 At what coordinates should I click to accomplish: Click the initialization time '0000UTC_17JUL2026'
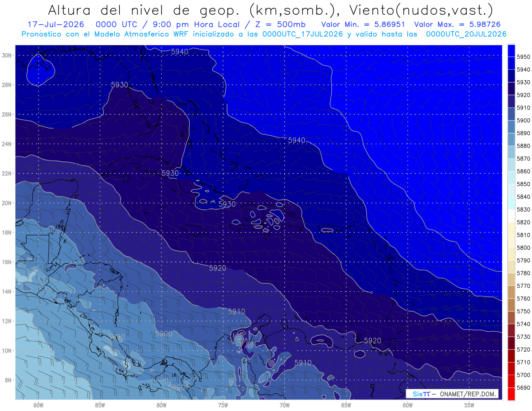point(302,34)
